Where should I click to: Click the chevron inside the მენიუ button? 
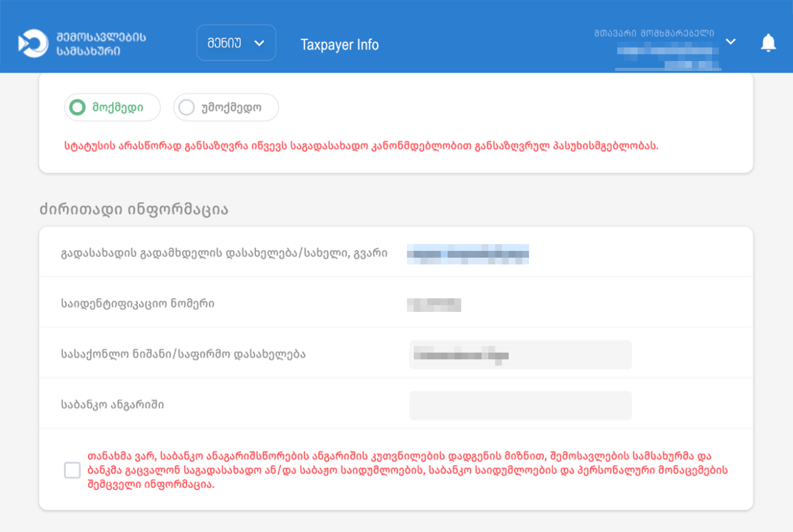click(259, 43)
